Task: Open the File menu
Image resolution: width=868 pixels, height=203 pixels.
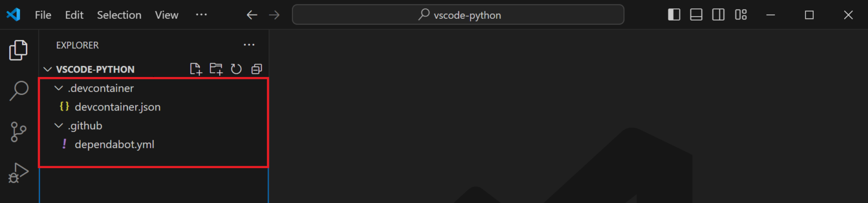Action: click(x=43, y=15)
